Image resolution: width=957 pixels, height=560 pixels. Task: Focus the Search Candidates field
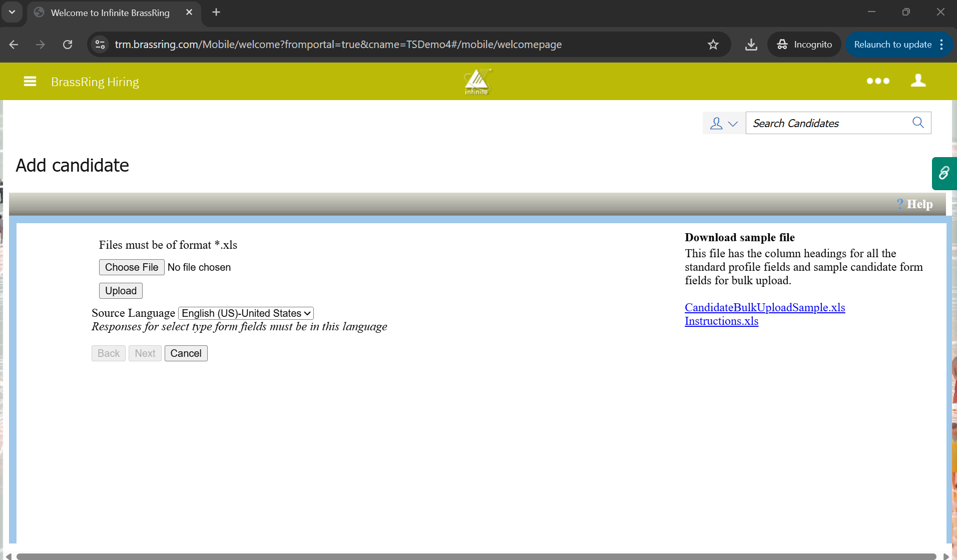(828, 123)
